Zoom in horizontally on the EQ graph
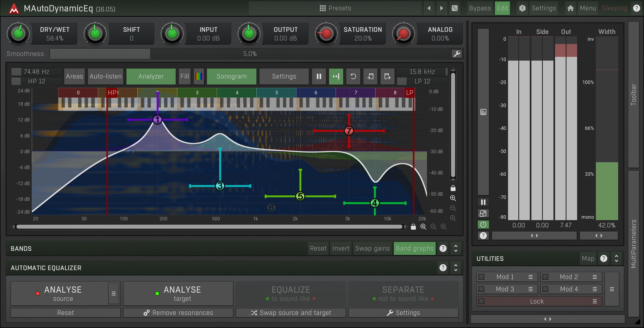 [x=423, y=227]
